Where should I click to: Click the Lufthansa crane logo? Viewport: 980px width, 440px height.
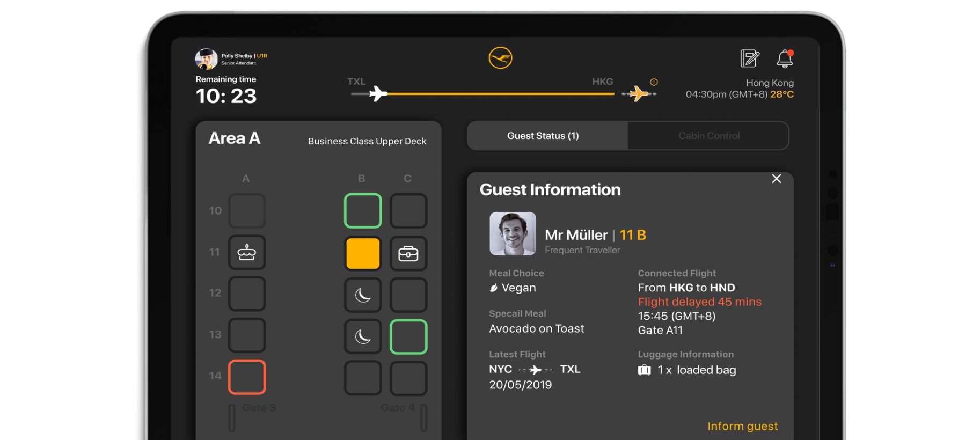click(x=500, y=58)
